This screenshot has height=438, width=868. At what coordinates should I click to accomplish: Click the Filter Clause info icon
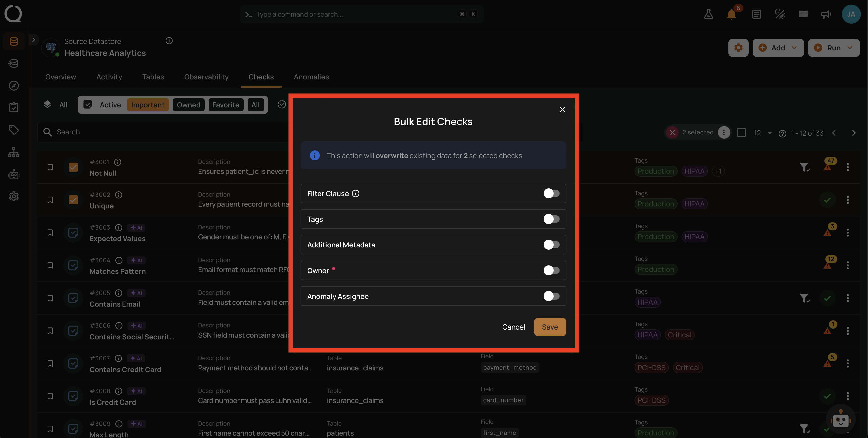[356, 193]
